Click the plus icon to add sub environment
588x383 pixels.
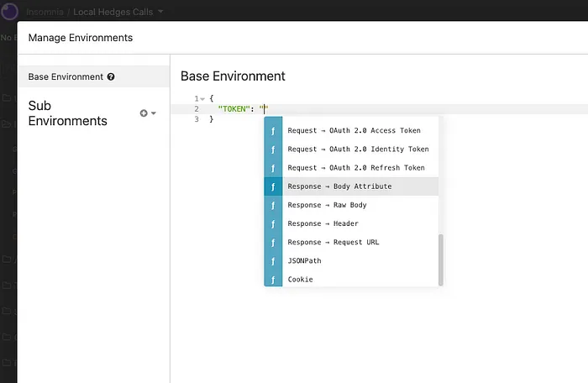[x=144, y=113]
